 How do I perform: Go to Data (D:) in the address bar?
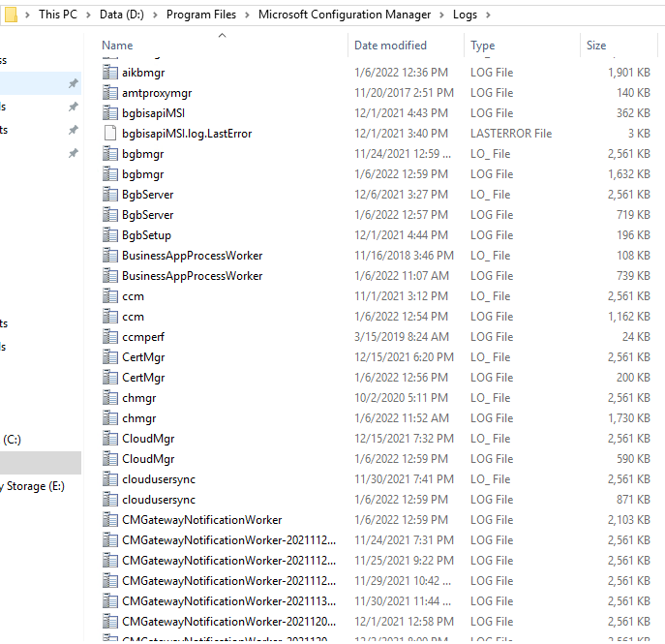[x=122, y=15]
